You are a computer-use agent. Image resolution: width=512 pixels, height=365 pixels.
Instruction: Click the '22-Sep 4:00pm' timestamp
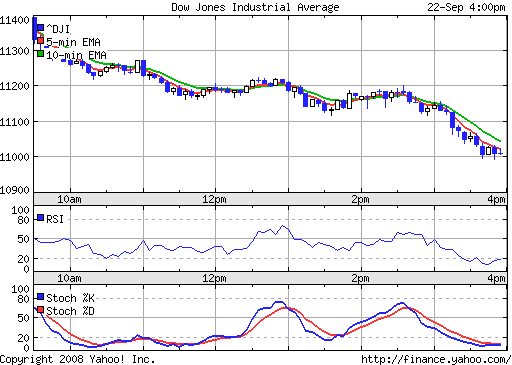point(466,7)
